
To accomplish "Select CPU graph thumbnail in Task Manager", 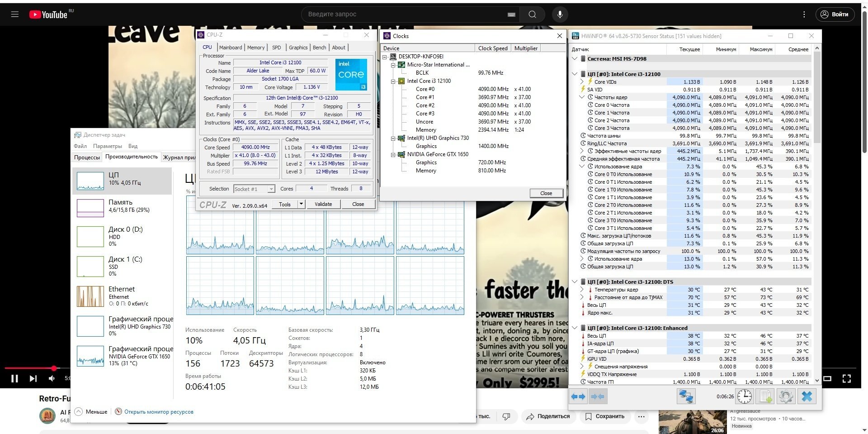I will click(90, 181).
